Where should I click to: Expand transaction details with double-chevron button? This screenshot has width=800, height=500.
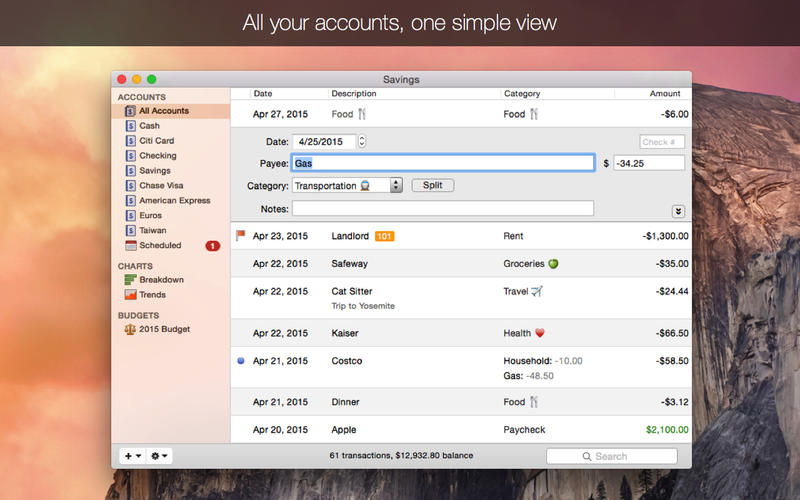[x=678, y=211]
